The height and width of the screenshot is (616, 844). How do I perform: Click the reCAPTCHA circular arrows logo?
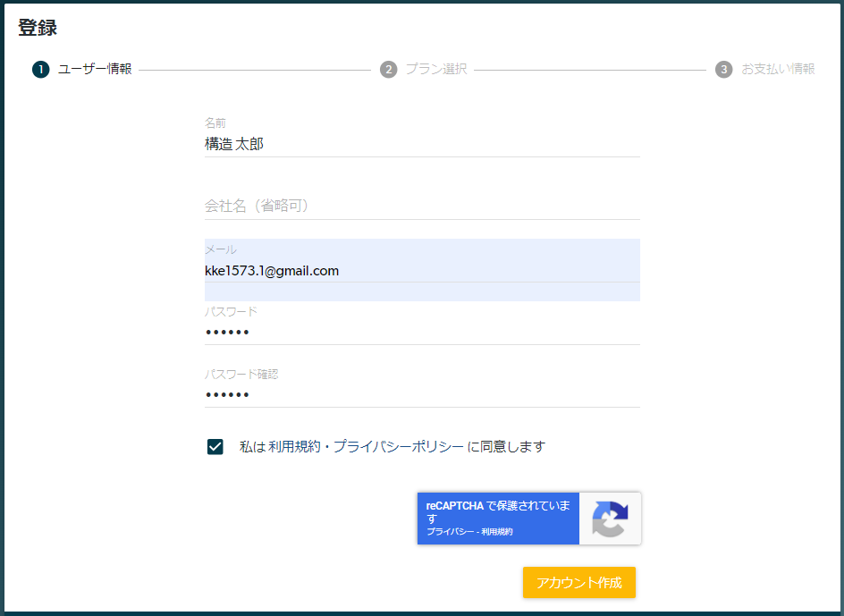point(609,519)
